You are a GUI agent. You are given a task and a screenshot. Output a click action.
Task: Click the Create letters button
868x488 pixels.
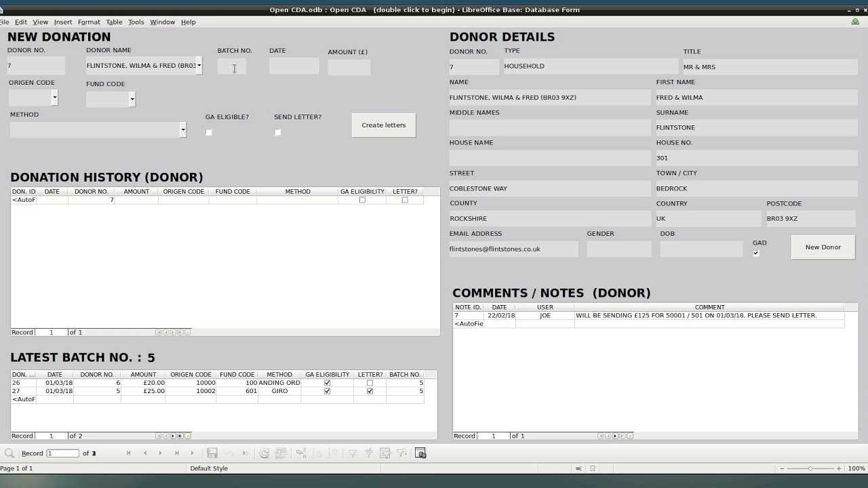tap(384, 125)
